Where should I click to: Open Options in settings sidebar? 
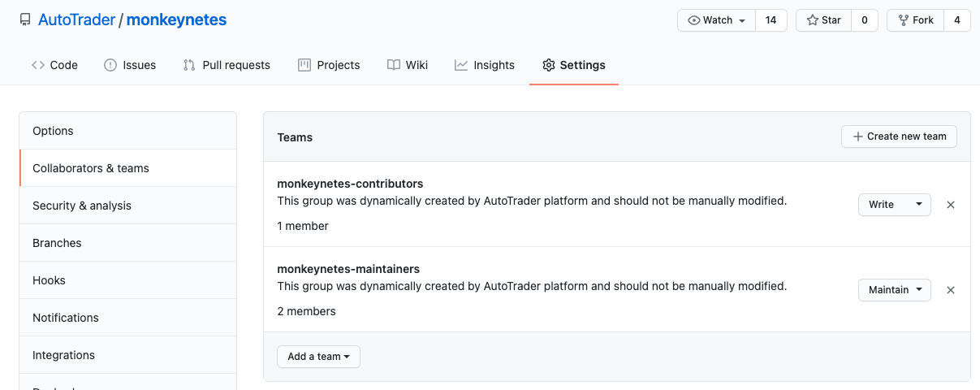128,131
